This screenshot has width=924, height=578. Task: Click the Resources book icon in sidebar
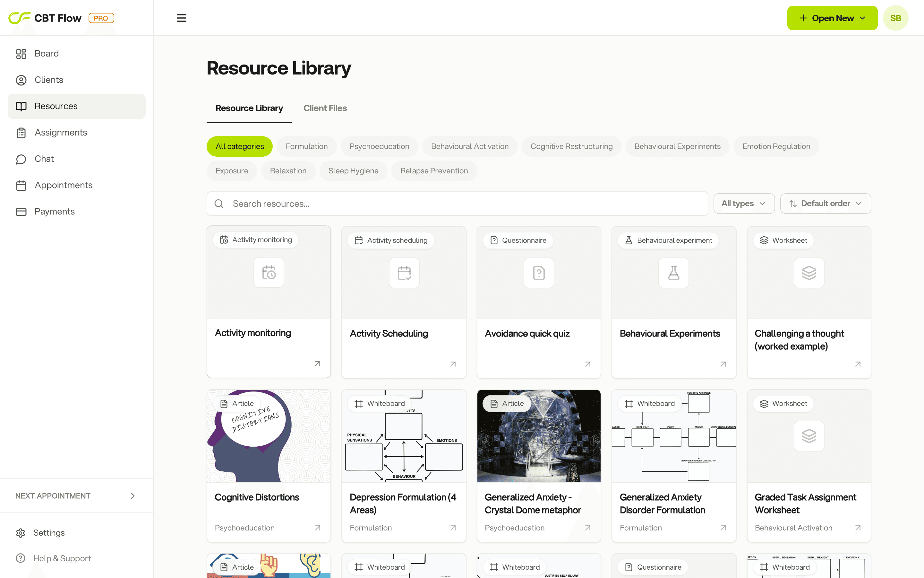21,106
